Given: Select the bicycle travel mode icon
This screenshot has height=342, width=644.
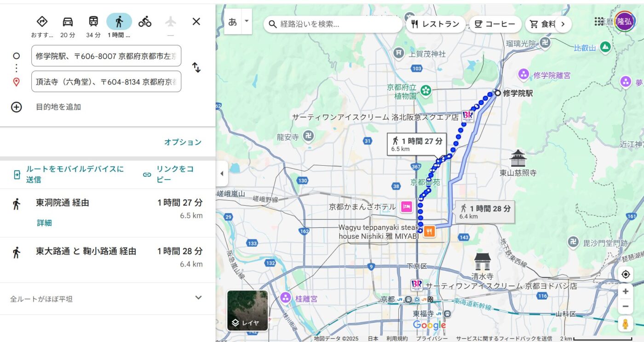Looking at the screenshot, I should pyautogui.click(x=145, y=22).
